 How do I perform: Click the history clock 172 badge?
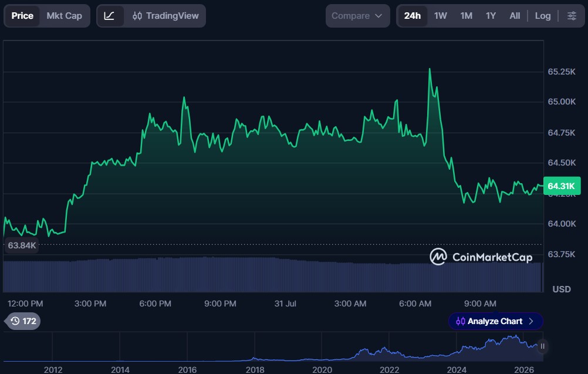[x=23, y=321]
